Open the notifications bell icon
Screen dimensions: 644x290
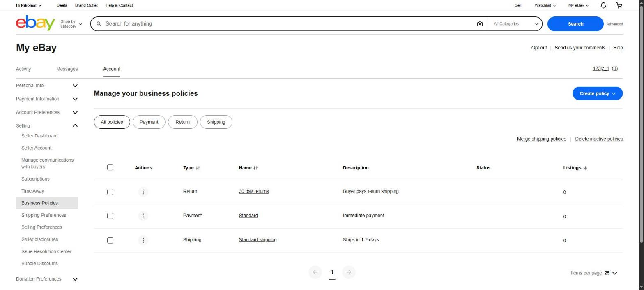[603, 5]
